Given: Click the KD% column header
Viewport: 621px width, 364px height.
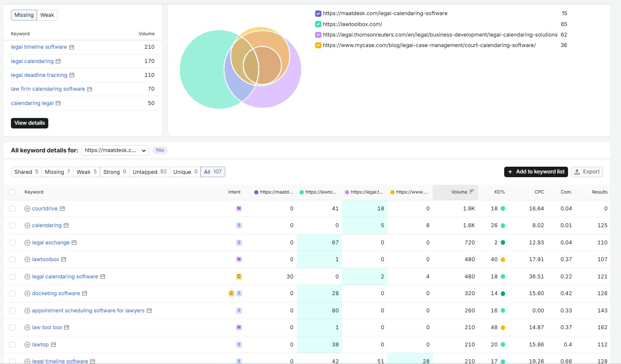Looking at the screenshot, I should point(500,192).
